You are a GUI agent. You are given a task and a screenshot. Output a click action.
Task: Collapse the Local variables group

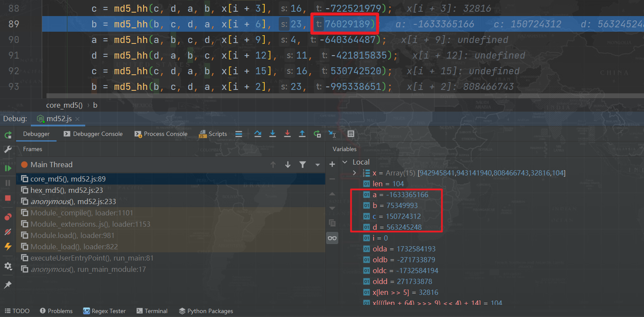pos(345,162)
